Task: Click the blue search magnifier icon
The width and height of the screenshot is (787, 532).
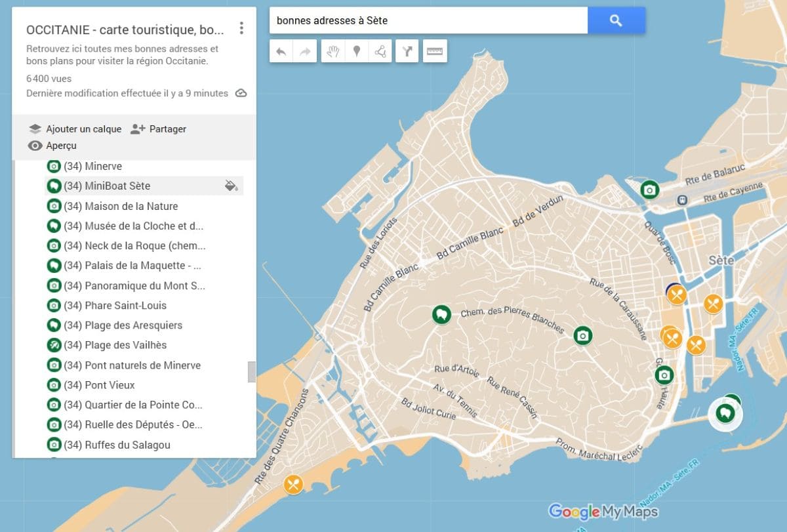Action: [x=615, y=20]
